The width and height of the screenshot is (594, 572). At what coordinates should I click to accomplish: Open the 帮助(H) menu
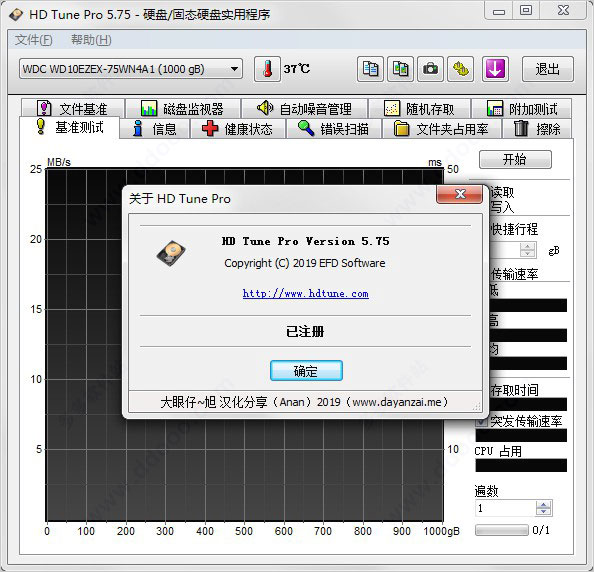(91, 40)
